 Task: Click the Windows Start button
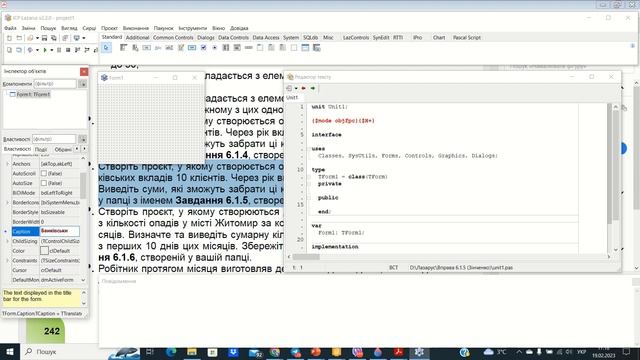click(x=10, y=351)
